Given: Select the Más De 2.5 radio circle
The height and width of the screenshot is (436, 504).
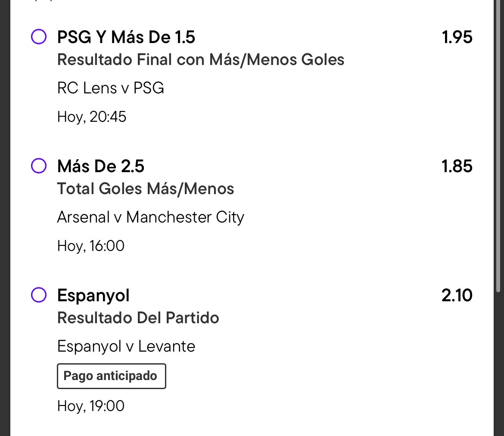Looking at the screenshot, I should (39, 166).
